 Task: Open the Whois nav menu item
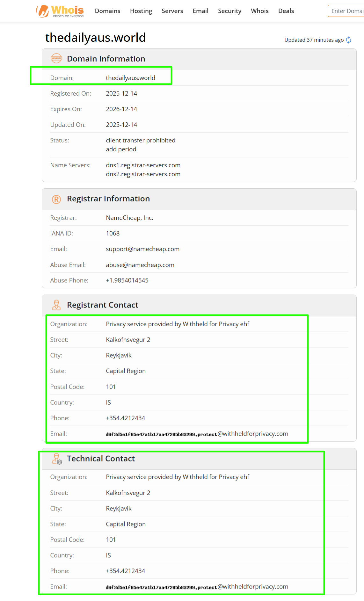(x=259, y=11)
